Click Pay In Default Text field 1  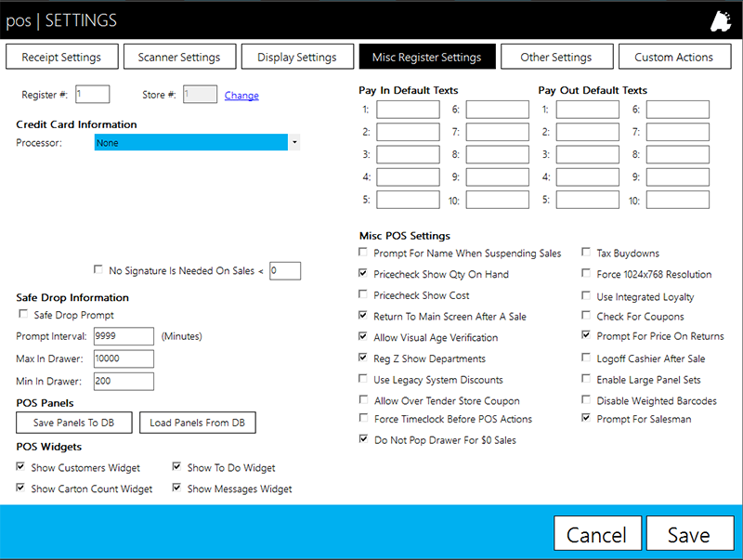tap(408, 110)
